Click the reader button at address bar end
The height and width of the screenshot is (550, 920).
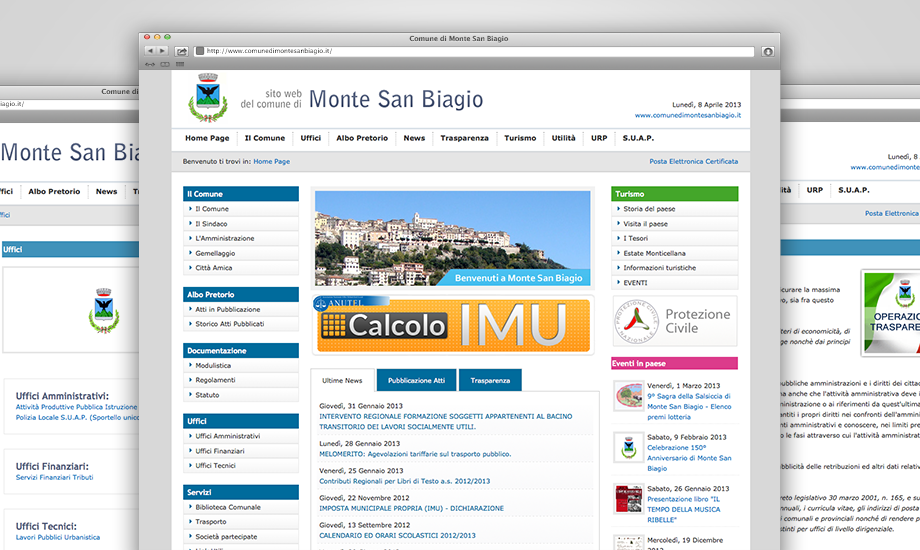pyautogui.click(x=767, y=52)
